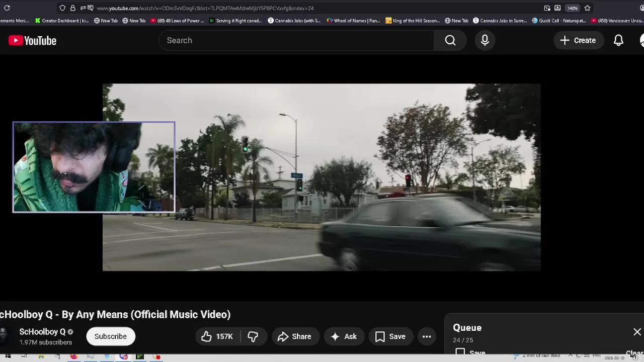Open YouTube notifications bell
644x362 pixels.
618,40
